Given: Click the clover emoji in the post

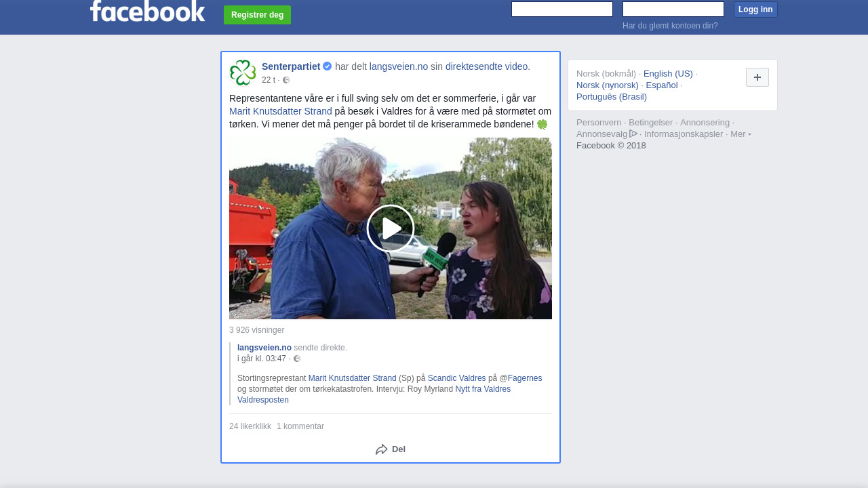Looking at the screenshot, I should [542, 125].
